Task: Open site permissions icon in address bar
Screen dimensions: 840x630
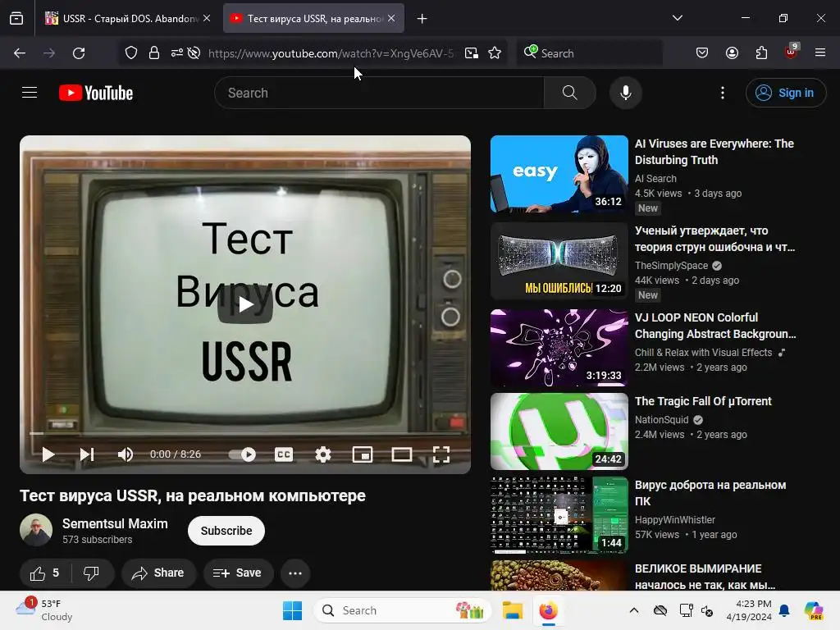Action: (x=177, y=53)
